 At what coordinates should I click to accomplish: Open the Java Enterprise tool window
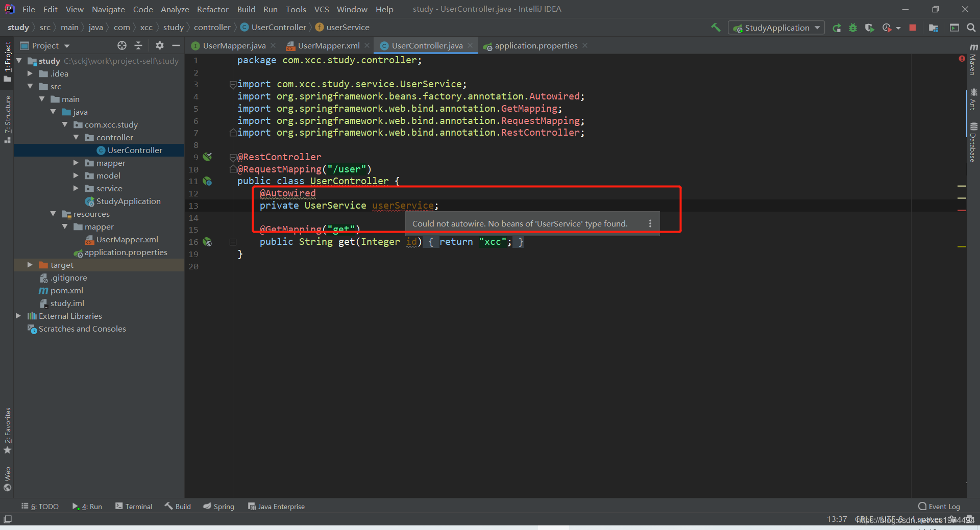(x=276, y=507)
